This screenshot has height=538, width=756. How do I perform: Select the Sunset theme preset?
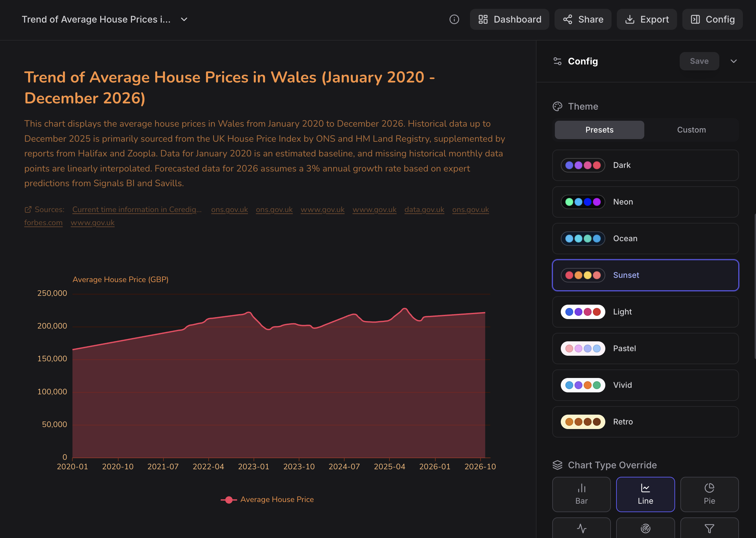pyautogui.click(x=645, y=275)
